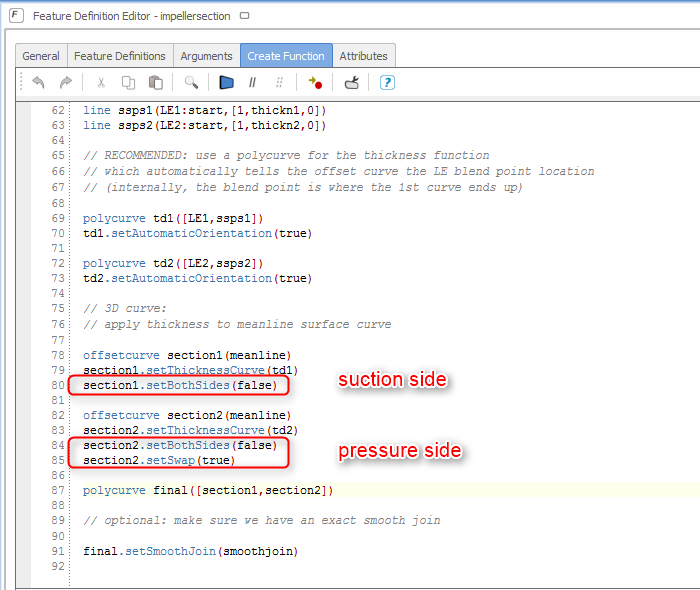The width and height of the screenshot is (700, 590).
Task: Click the '// which automatically tells' comment line
Action: [339, 171]
